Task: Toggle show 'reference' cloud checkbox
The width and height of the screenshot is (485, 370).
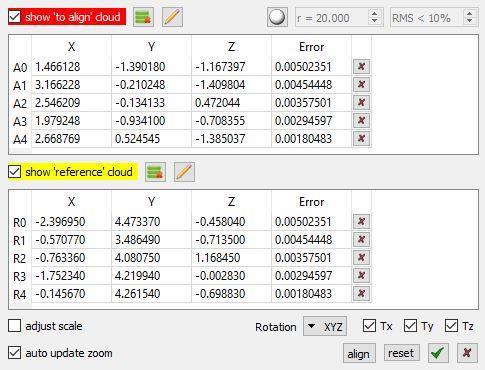Action: tap(14, 172)
